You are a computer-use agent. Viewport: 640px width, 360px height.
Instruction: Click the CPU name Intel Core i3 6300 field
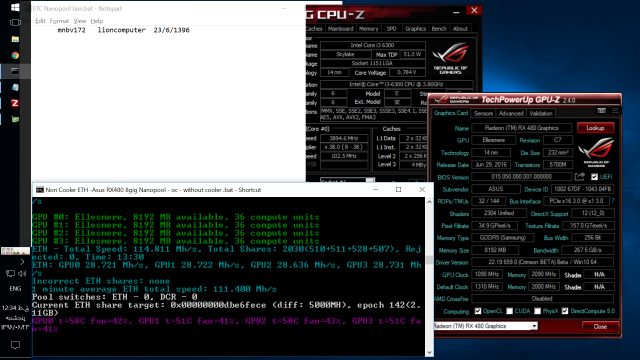coord(372,45)
